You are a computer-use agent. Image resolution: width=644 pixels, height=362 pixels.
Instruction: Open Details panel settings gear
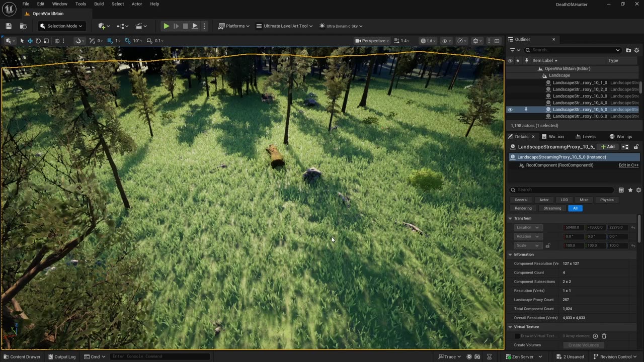(638, 190)
